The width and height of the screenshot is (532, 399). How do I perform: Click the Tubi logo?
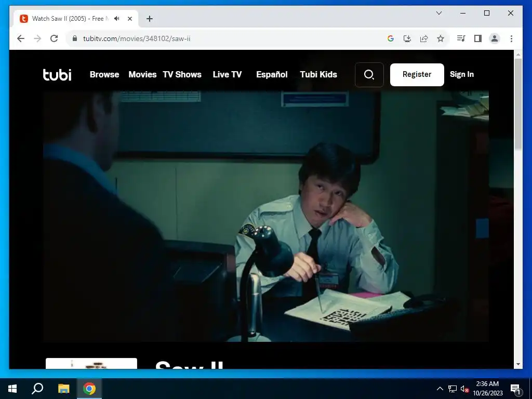click(57, 75)
